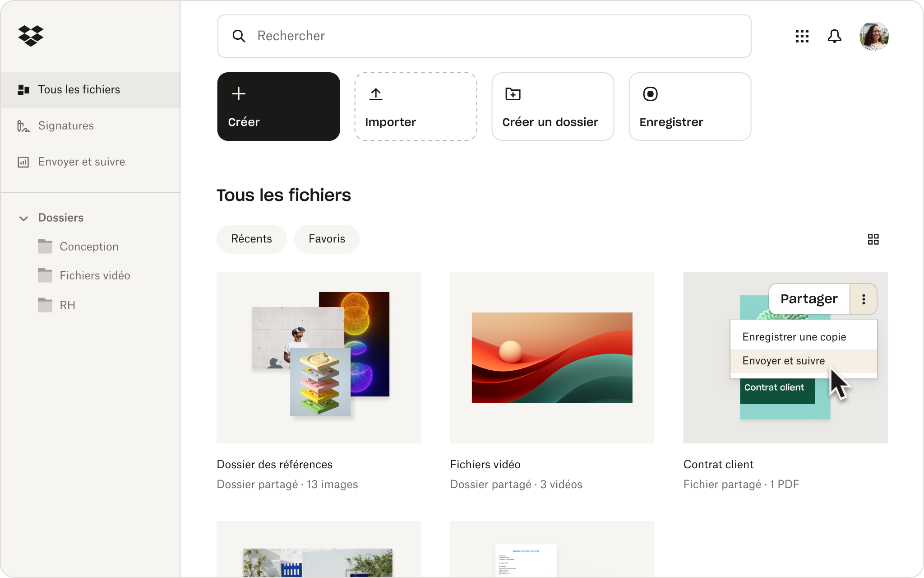Select the Envoyer et suivre context menu option

pos(783,360)
